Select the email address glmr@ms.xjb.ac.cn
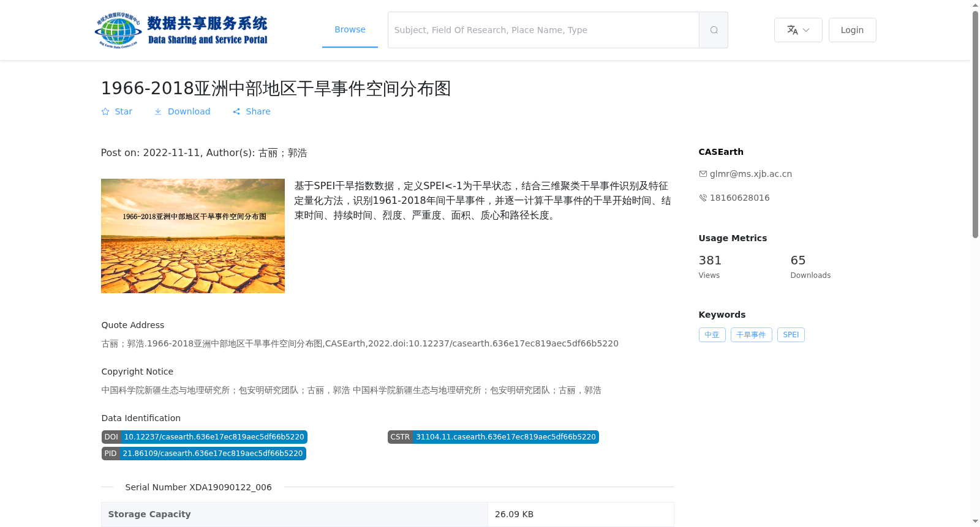Image resolution: width=980 pixels, height=527 pixels. (751, 174)
